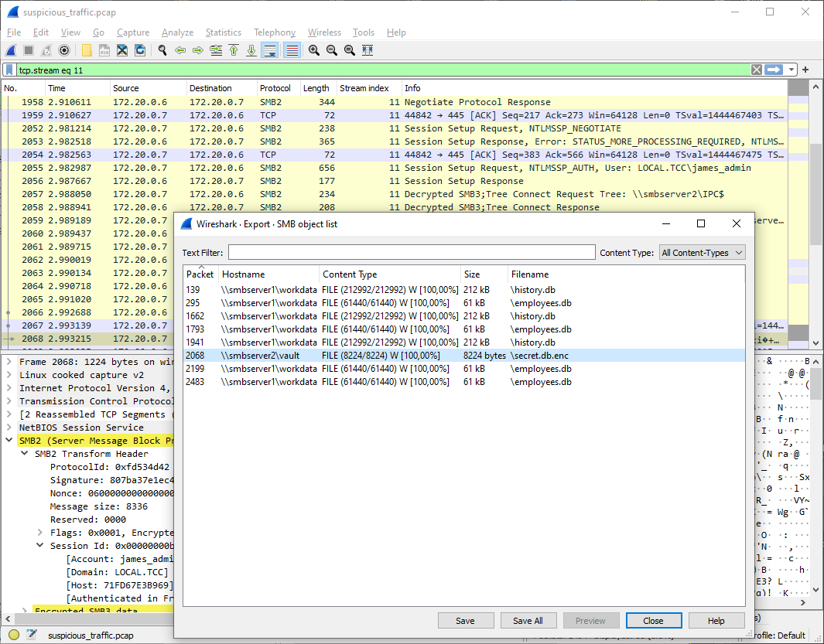Add a filter button with plus icon
This screenshot has width=824, height=644.
[x=805, y=70]
